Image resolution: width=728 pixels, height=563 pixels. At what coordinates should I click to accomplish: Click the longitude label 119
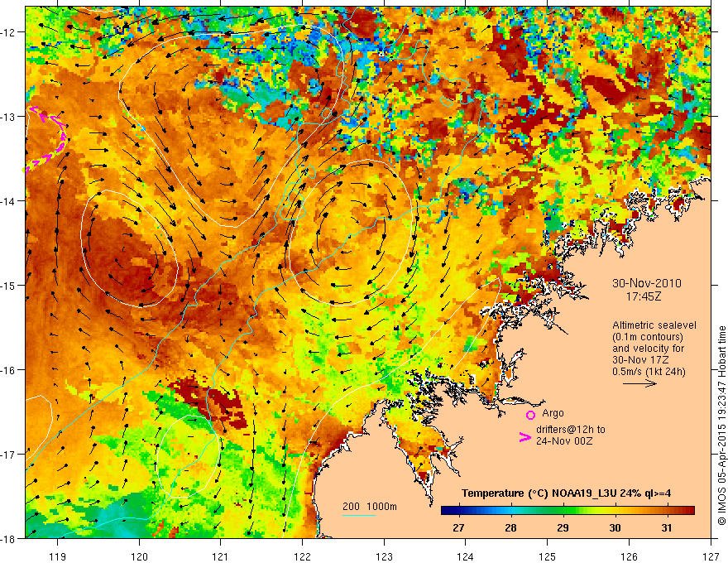click(x=58, y=556)
